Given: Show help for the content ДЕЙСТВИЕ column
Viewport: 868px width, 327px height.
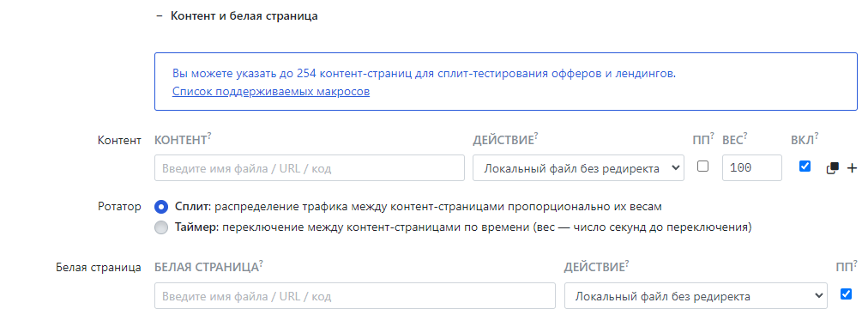Looking at the screenshot, I should (536, 136).
